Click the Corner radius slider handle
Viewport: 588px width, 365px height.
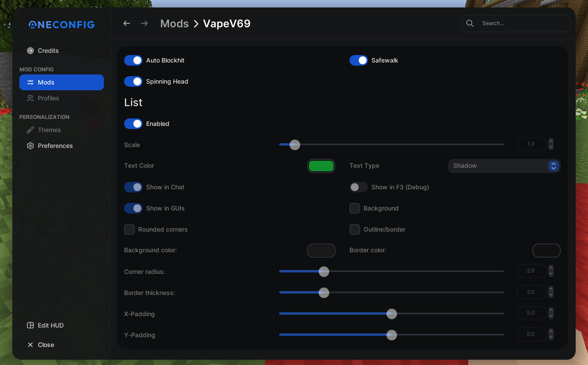click(324, 272)
